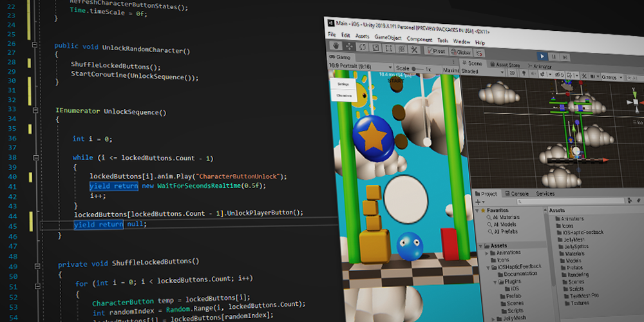Collapse the Favorites section

477,211
